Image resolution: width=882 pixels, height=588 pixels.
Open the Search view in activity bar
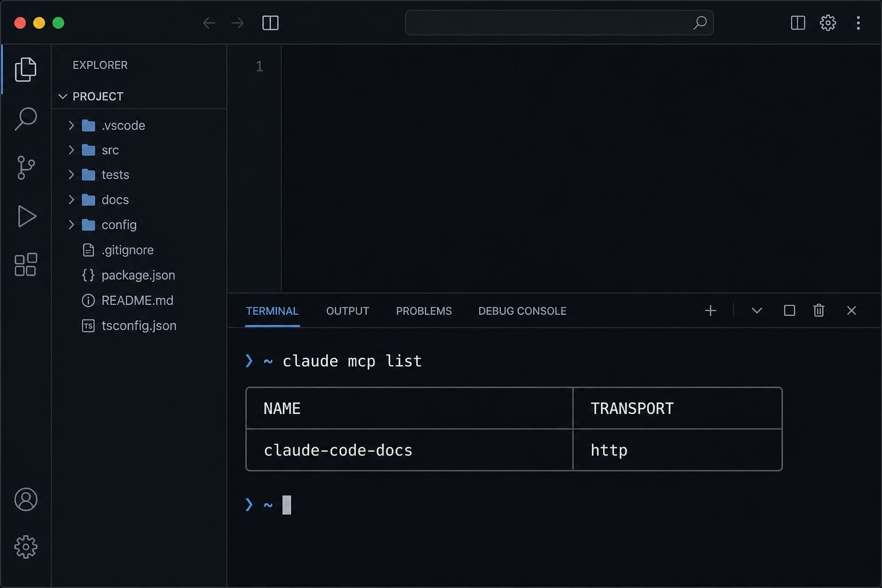(x=25, y=119)
